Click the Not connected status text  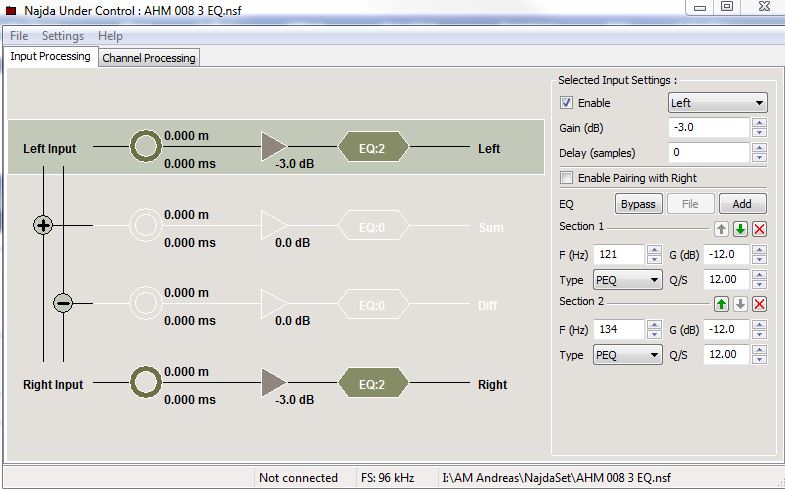(x=298, y=477)
